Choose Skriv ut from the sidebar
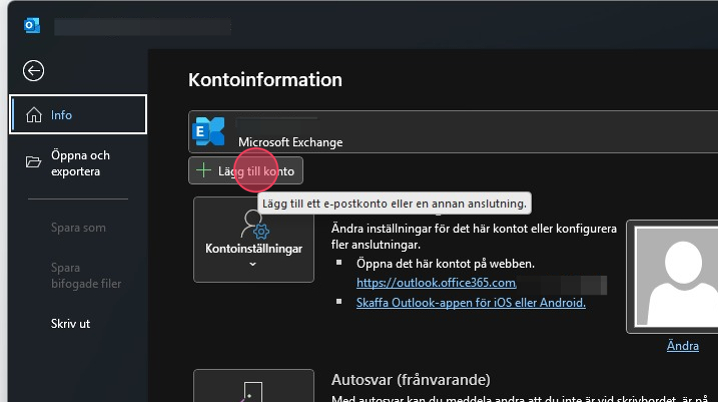The width and height of the screenshot is (718, 402). (72, 324)
